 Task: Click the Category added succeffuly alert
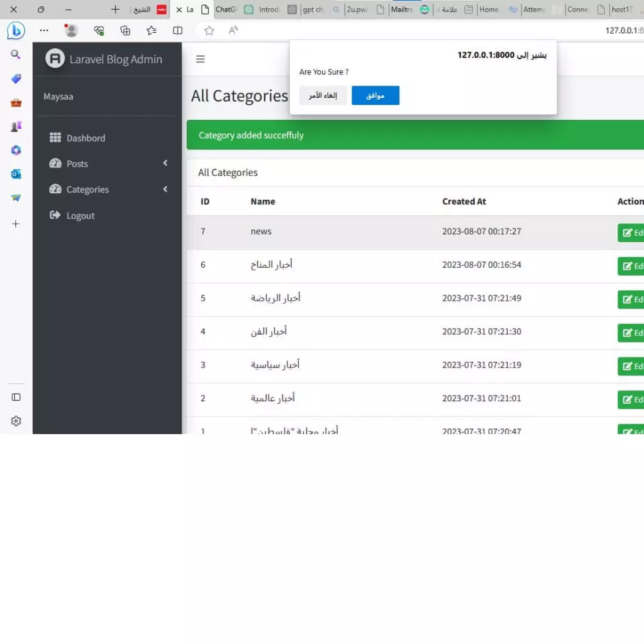(x=415, y=135)
